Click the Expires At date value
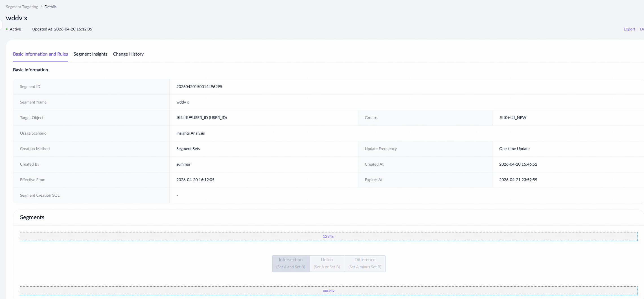Image resolution: width=644 pixels, height=299 pixels. (518, 180)
